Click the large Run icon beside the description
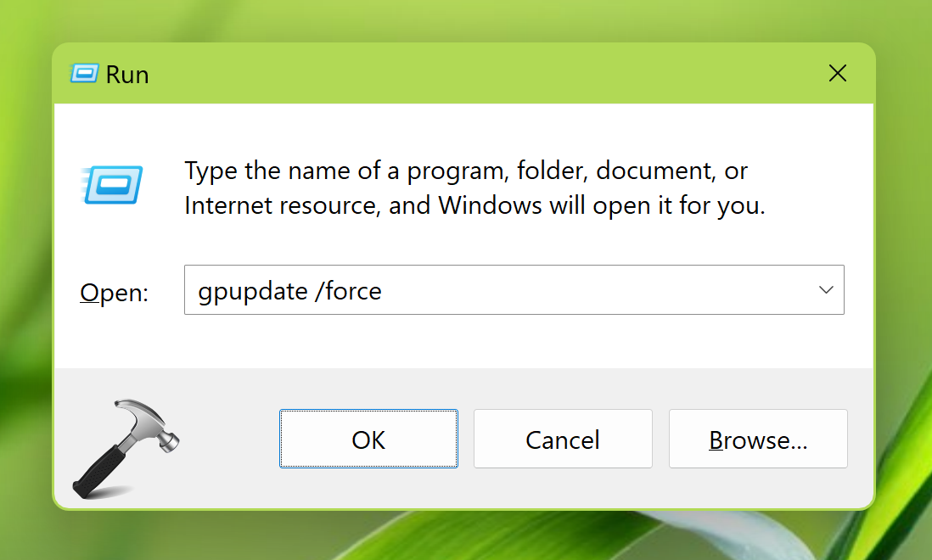Image resolution: width=932 pixels, height=560 pixels. [113, 184]
